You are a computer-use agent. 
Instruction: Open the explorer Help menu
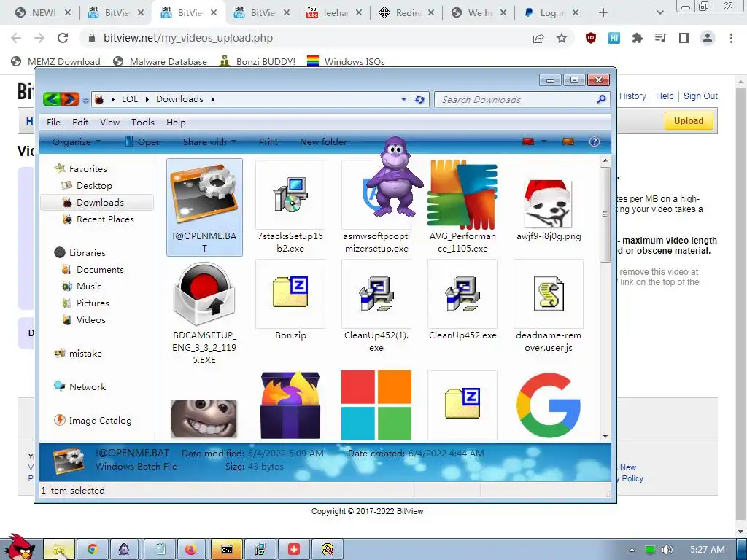coord(176,122)
